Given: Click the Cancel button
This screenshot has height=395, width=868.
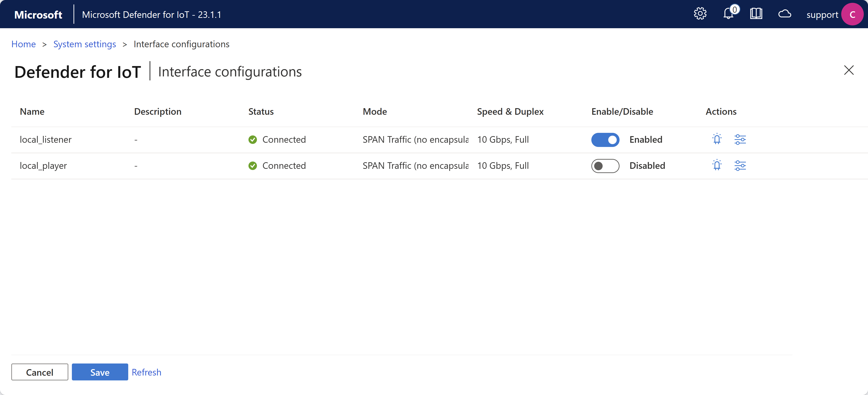Looking at the screenshot, I should click(39, 372).
